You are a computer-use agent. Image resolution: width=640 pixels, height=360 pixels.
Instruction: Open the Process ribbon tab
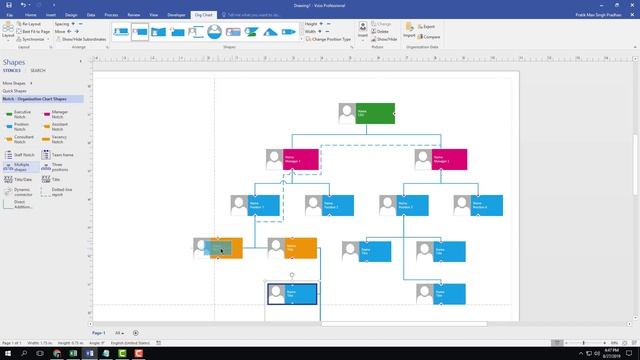(x=111, y=15)
